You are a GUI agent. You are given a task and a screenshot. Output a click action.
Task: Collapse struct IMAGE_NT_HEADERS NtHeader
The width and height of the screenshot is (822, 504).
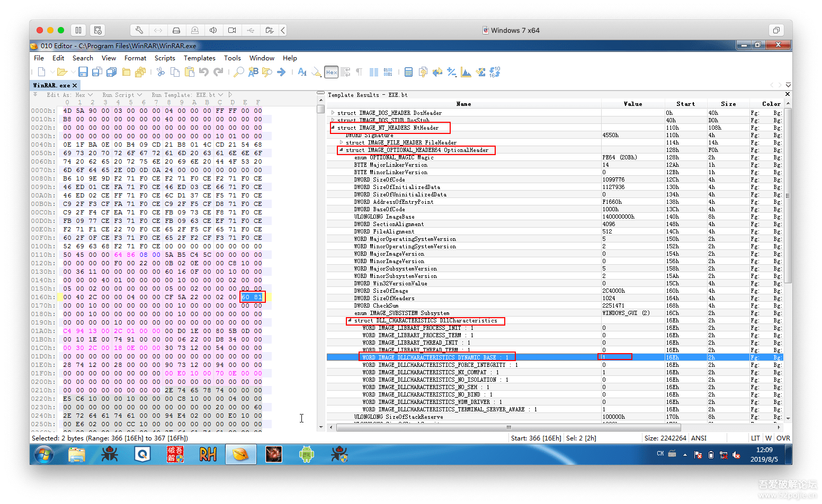pos(333,128)
